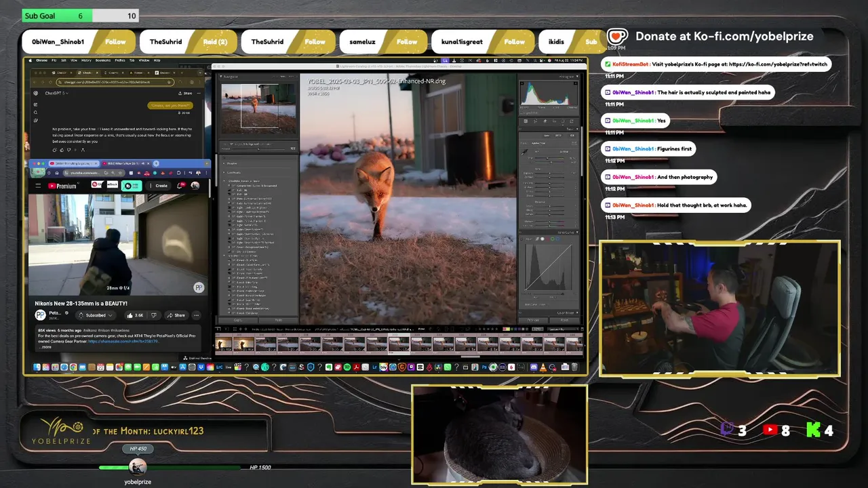Viewport: 868px width, 488px height.
Task: Click the YouTube video Share button
Action: click(176, 315)
